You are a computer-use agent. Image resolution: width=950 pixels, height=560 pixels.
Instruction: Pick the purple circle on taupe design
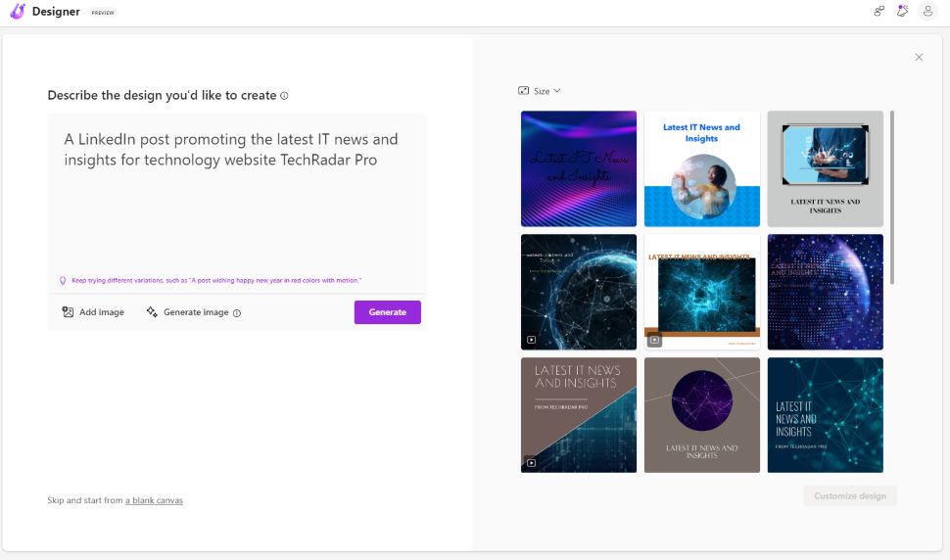pyautogui.click(x=701, y=414)
